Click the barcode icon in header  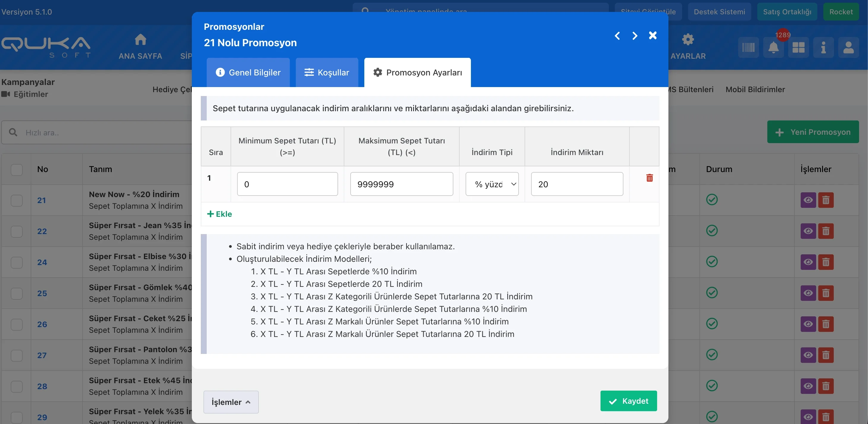(x=748, y=48)
